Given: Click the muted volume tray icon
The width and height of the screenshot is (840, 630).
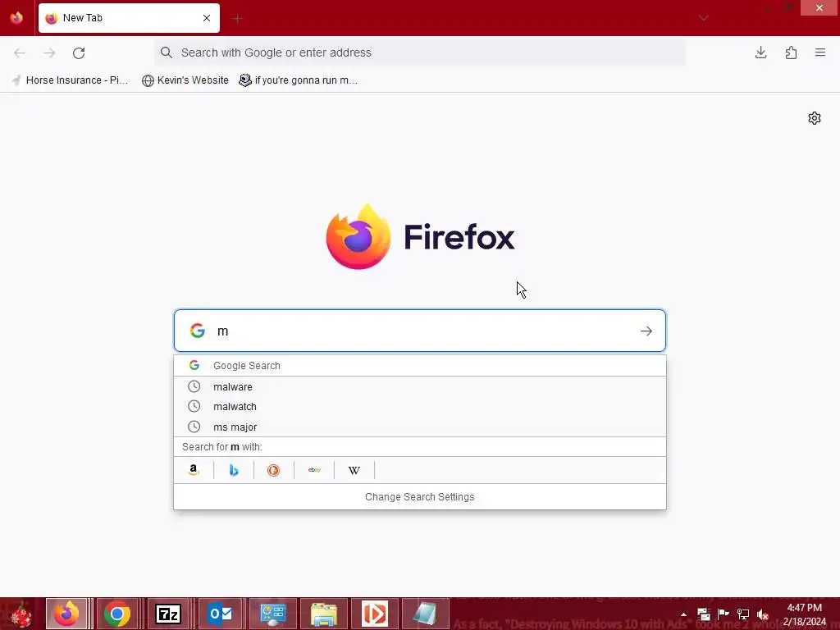Looking at the screenshot, I should coord(762,614).
